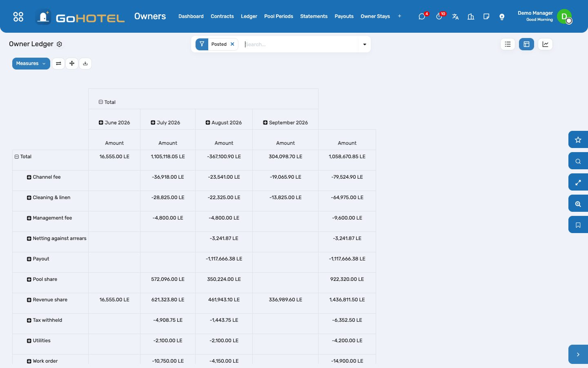The image size is (588, 368).
Task: Download the pivot table data
Action: click(x=85, y=63)
